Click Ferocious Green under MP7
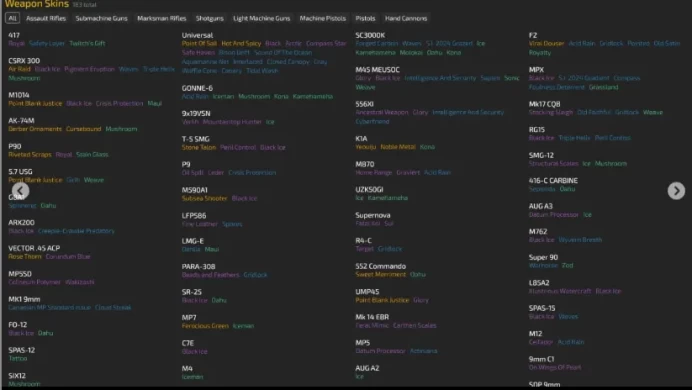This screenshot has width=692, height=390. [205, 326]
